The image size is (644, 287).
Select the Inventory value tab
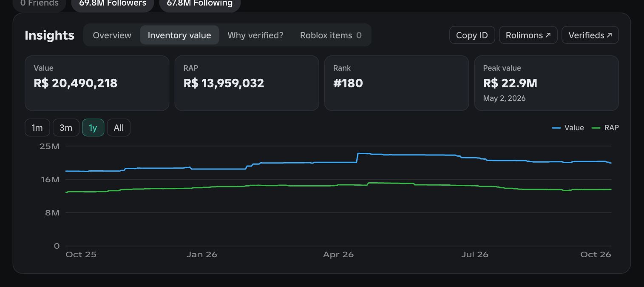[179, 35]
